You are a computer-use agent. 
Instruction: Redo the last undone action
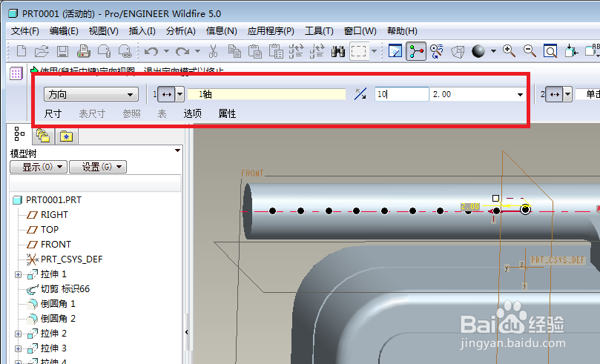click(x=182, y=51)
